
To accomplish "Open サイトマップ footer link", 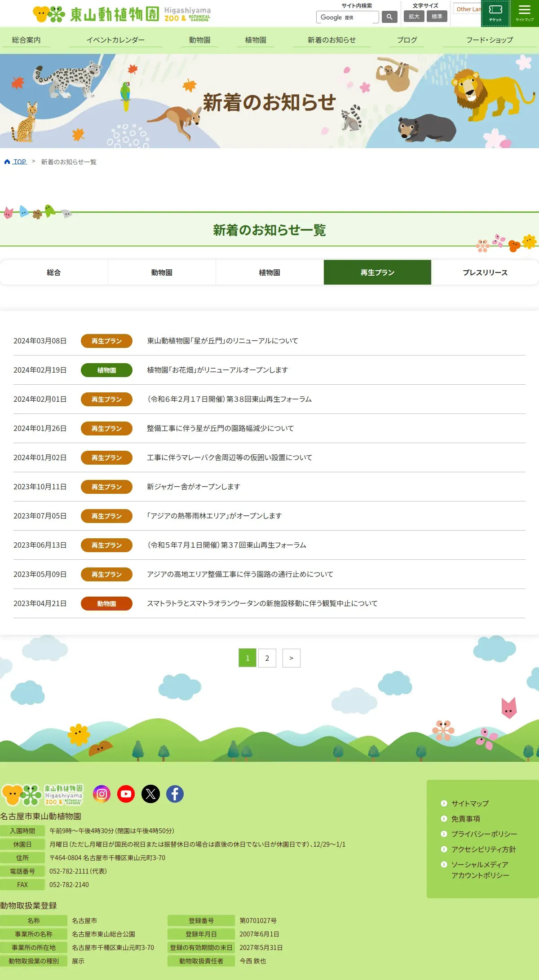I will (470, 803).
